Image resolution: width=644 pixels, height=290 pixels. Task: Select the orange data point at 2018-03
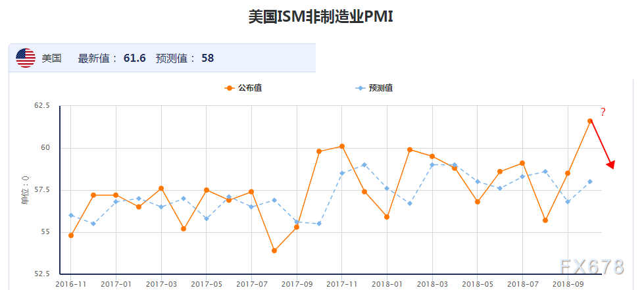[432, 156]
